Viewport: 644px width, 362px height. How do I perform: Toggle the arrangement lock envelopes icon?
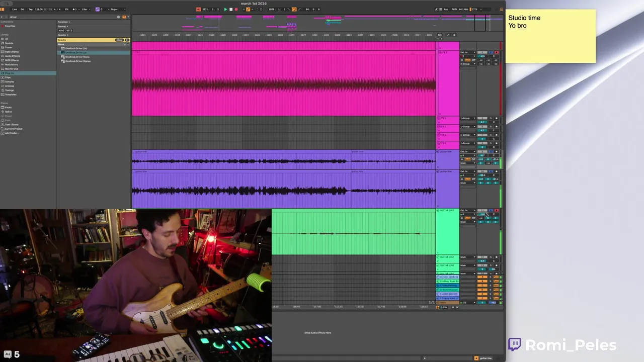[x=454, y=35]
